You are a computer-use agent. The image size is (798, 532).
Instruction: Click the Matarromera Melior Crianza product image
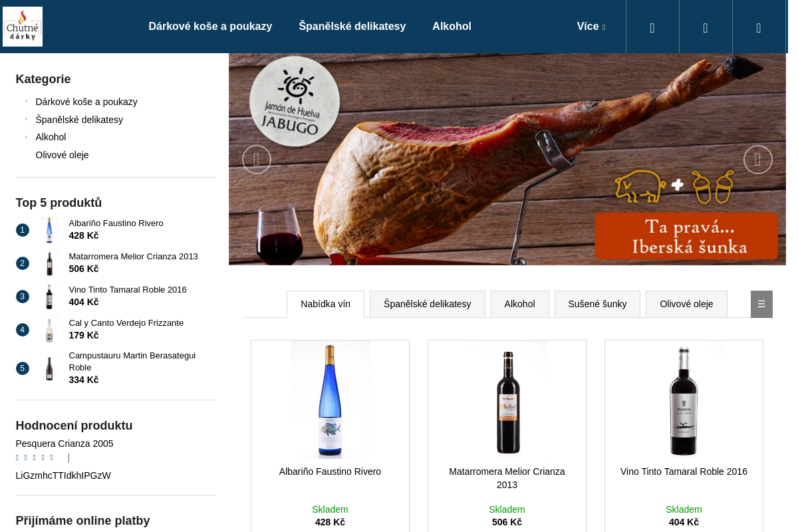[507, 400]
